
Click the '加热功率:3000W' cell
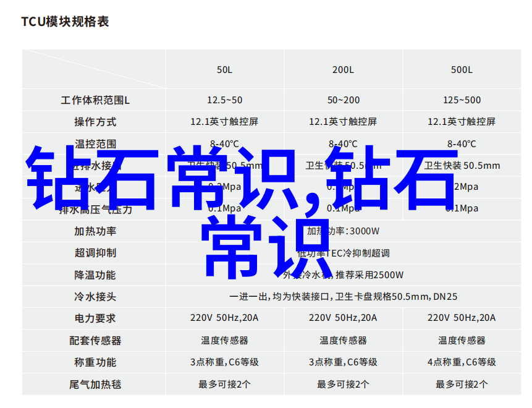pos(343,231)
